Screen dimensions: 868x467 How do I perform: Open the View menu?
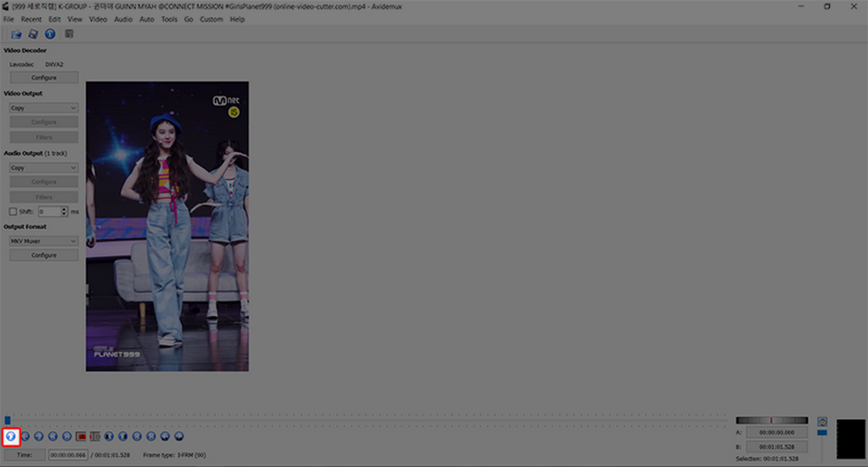[x=75, y=19]
